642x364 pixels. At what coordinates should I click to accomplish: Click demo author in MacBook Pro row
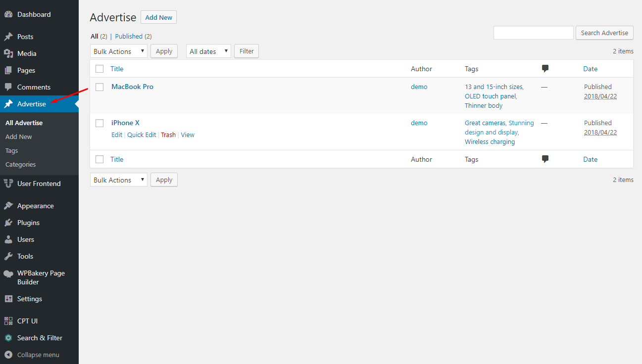click(419, 87)
